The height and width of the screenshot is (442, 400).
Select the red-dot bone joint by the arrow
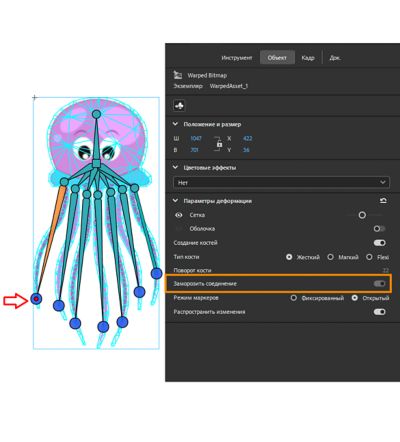36,299
